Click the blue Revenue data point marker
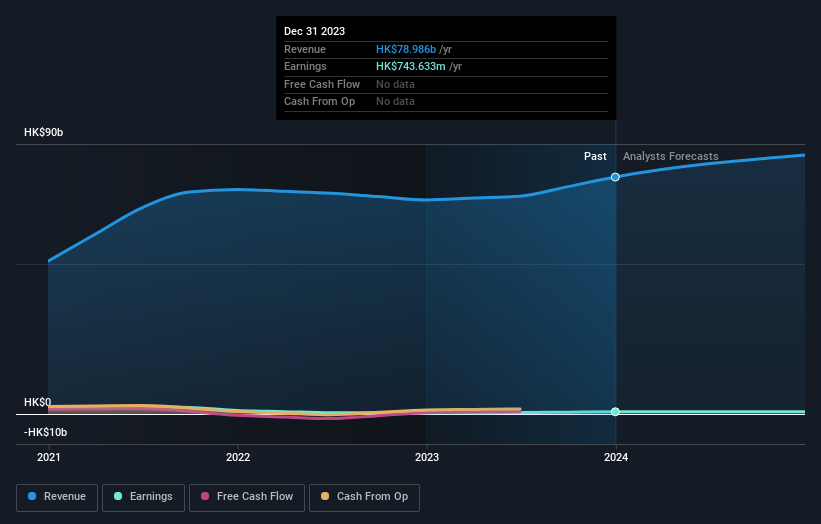 (615, 177)
